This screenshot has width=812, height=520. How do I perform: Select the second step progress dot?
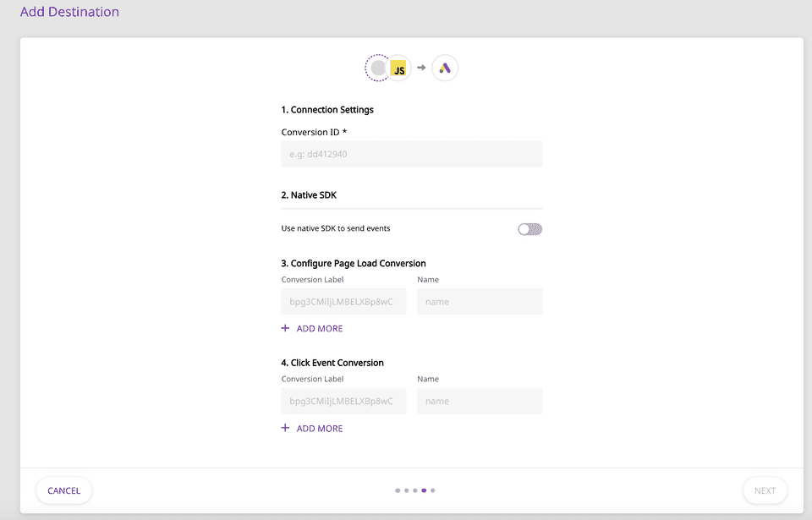(406, 490)
